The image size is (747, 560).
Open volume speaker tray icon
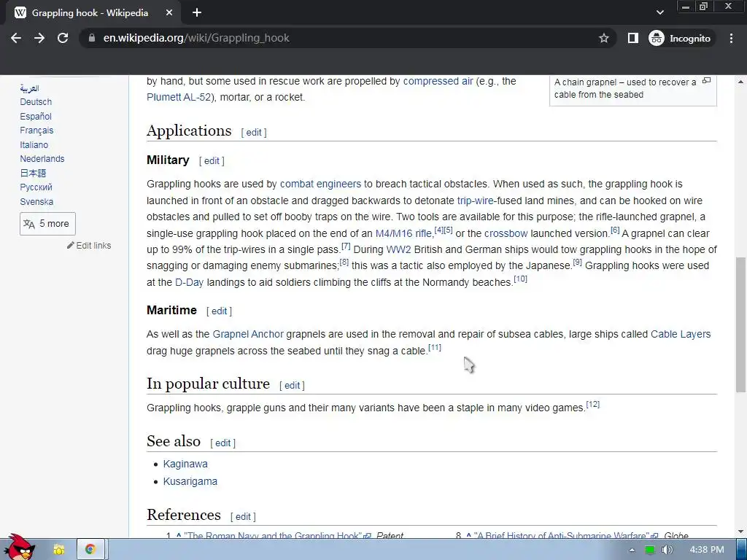[x=667, y=550]
